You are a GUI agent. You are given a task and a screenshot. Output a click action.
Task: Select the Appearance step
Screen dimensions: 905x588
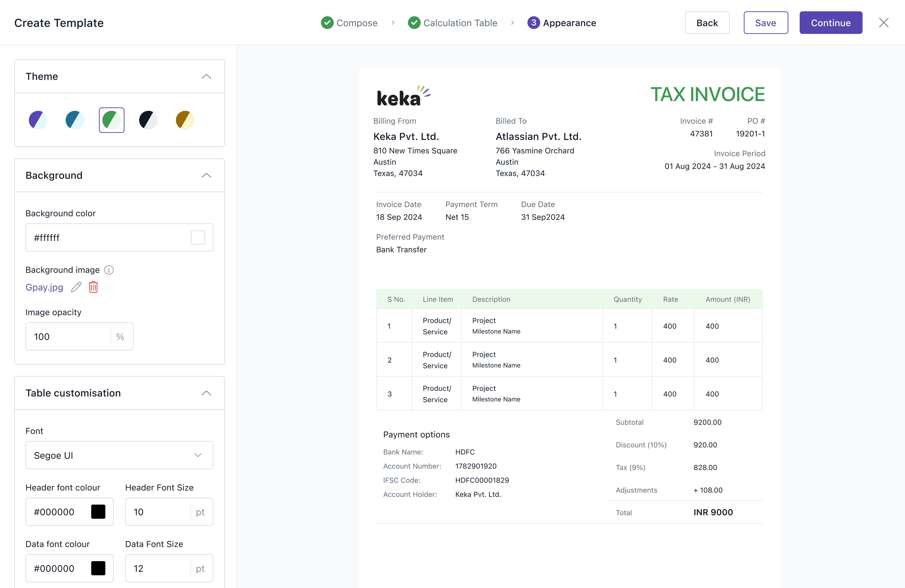(x=562, y=23)
